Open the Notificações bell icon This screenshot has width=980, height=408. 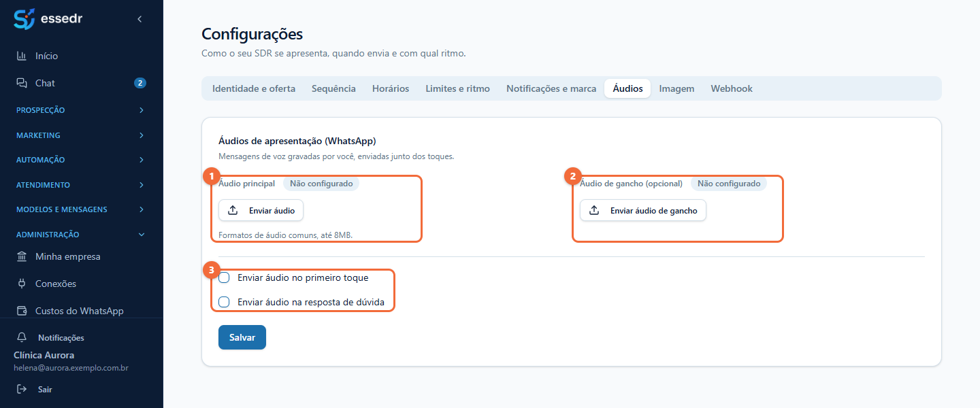point(22,337)
